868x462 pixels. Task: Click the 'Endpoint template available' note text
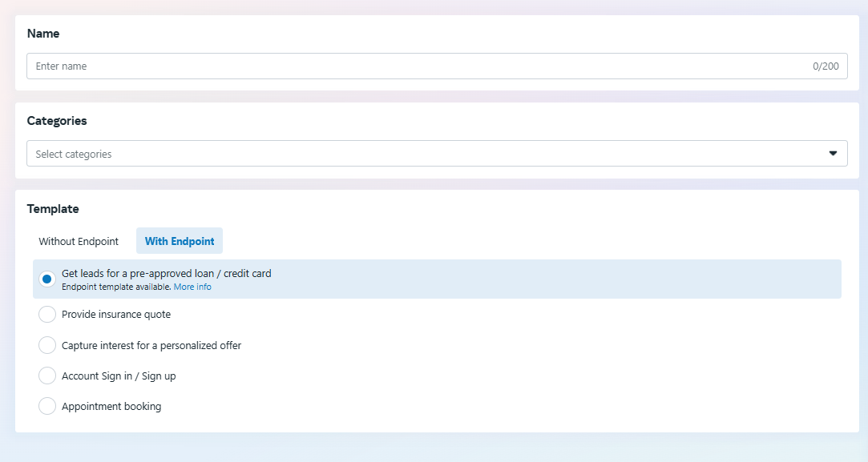click(x=116, y=287)
